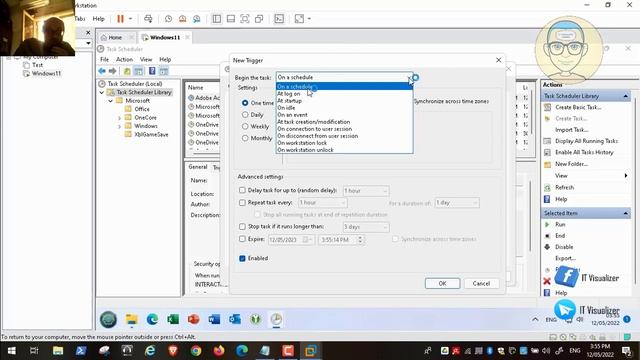640x360 pixels.
Task: Open PowerPoint in guest taskbar
Action: pos(193,319)
